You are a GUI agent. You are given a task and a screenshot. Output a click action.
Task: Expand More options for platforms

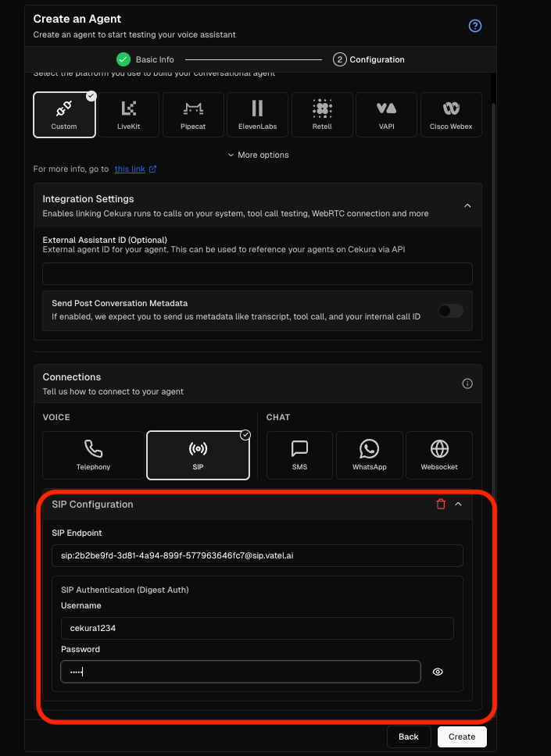(x=258, y=155)
